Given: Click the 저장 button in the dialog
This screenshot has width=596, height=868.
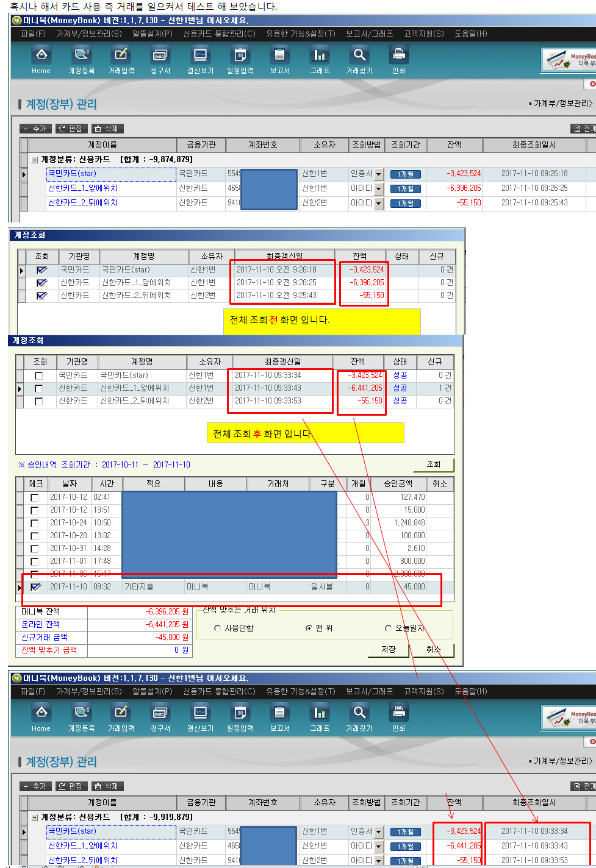Looking at the screenshot, I should [x=389, y=650].
